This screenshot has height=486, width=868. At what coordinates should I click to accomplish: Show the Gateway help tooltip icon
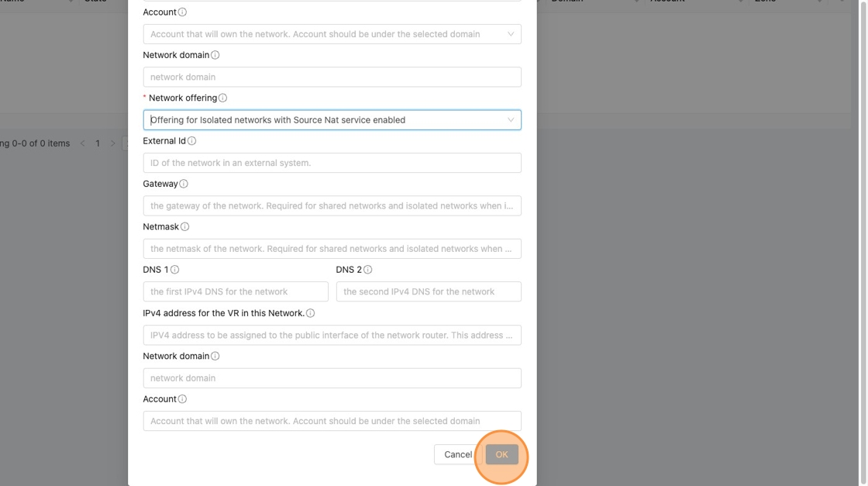pyautogui.click(x=184, y=184)
